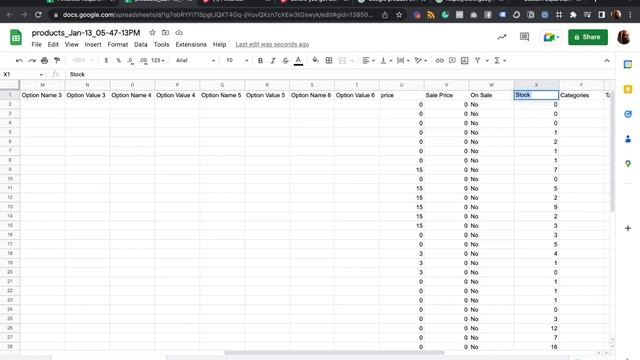The width and height of the screenshot is (640, 360).
Task: Open Calendar side panel
Action: click(x=628, y=64)
